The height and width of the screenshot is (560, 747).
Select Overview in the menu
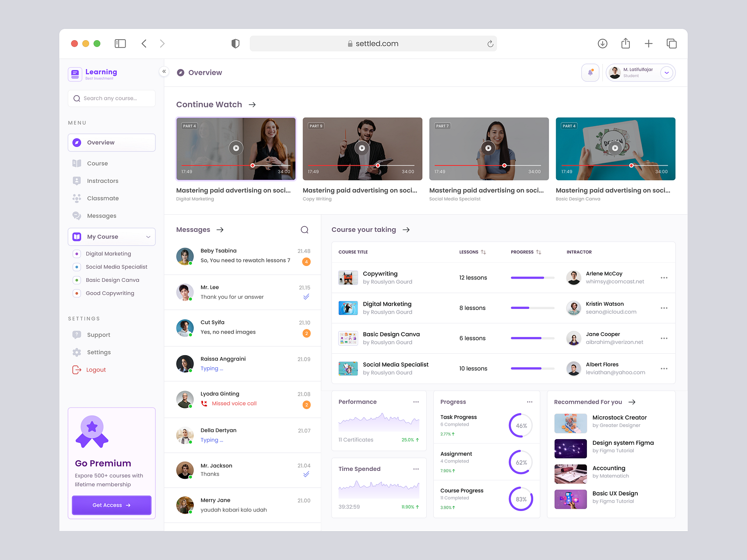[100, 142]
